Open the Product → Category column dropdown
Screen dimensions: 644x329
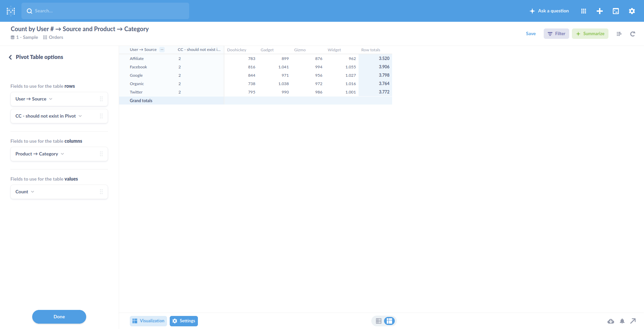63,154
